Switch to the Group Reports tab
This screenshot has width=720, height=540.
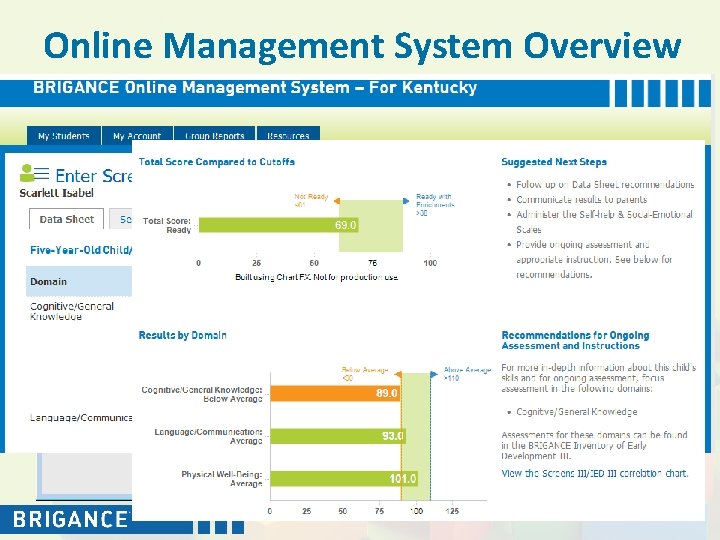click(x=214, y=135)
